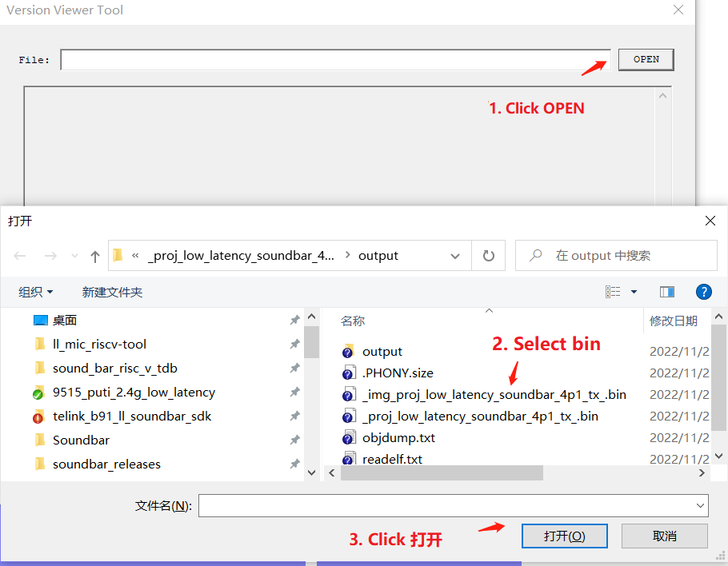The image size is (728, 566).
Task: Click the OPEN button beside File field
Action: click(646, 59)
